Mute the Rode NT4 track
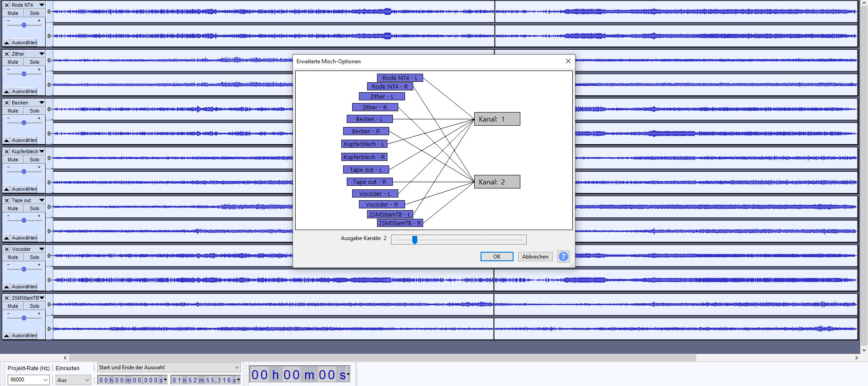The width and height of the screenshot is (868, 386). [x=13, y=13]
